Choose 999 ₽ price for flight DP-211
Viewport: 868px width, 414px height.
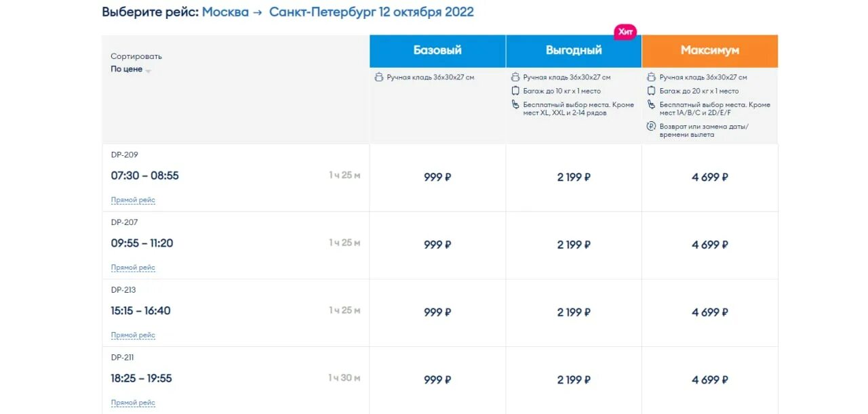pyautogui.click(x=437, y=380)
